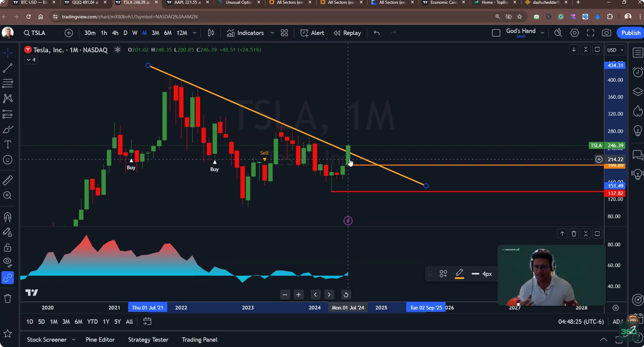Image resolution: width=644 pixels, height=347 pixels.
Task: Open the line color pencil swatch
Action: (x=459, y=273)
